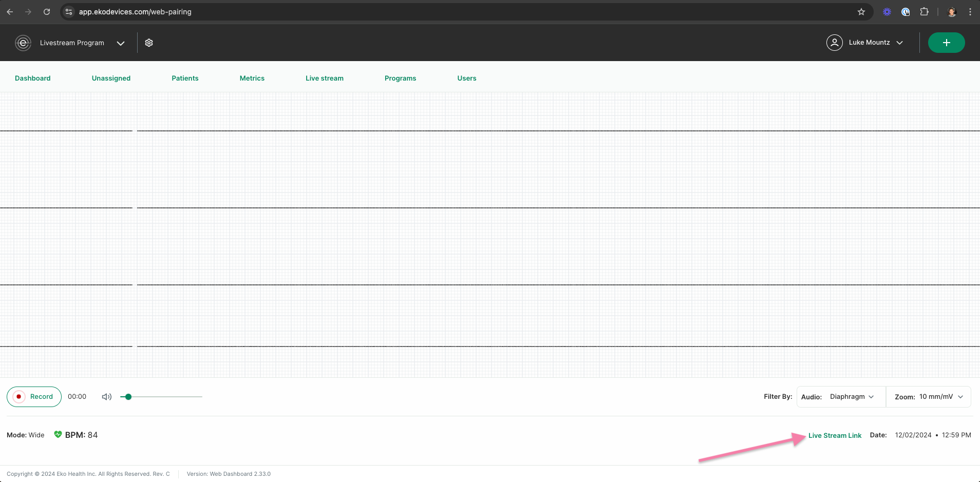Start recording with the Record button
Image resolution: width=980 pixels, height=482 pixels.
tap(34, 397)
